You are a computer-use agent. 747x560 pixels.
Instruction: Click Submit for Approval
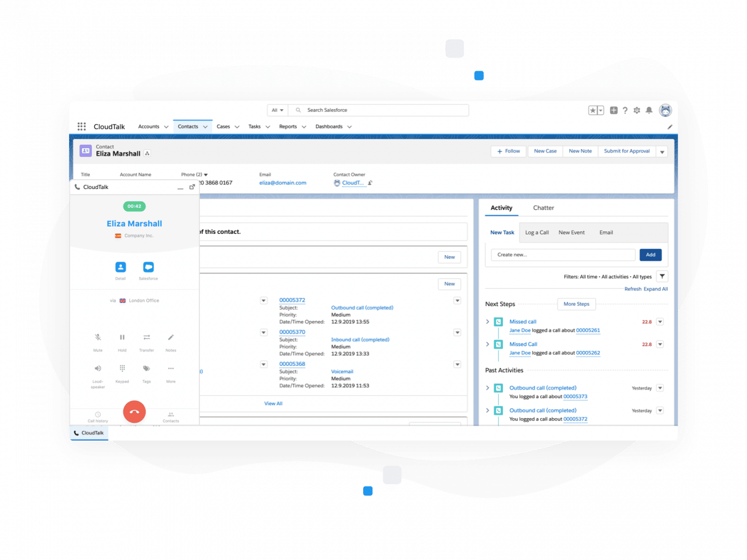(x=627, y=151)
